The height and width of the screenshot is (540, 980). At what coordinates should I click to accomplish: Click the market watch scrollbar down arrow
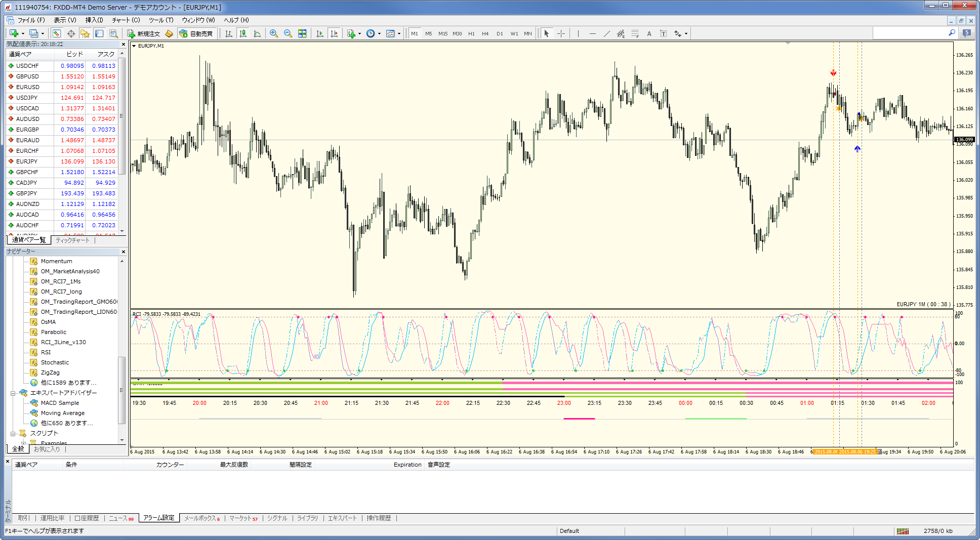click(x=122, y=231)
